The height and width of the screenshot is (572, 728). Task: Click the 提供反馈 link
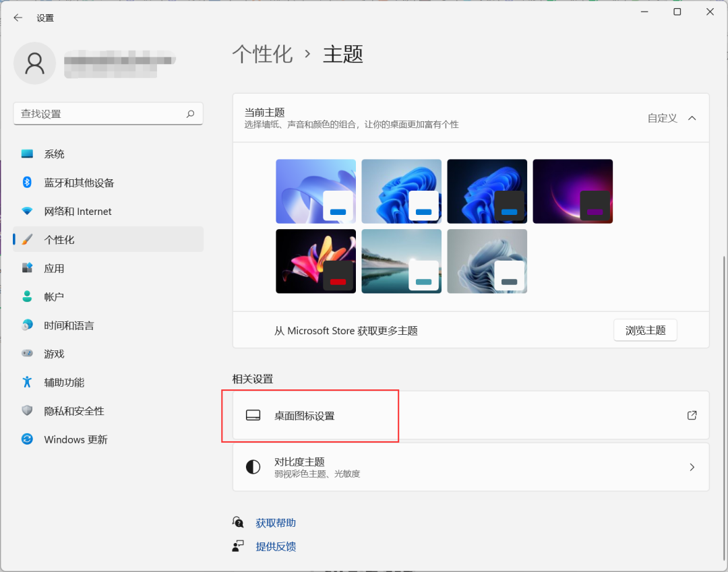[276, 546]
